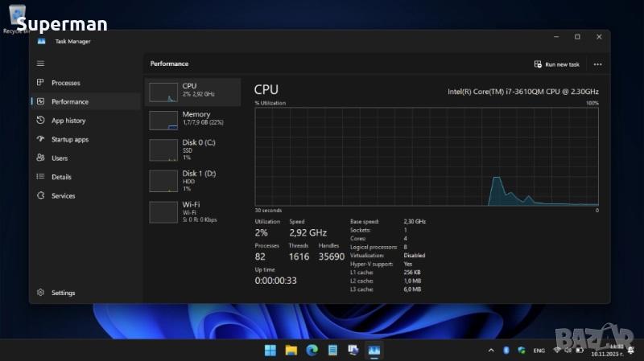Select the CPU performance graph thumbnail
Image resolution: width=644 pixels, height=361 pixels.
pos(163,92)
